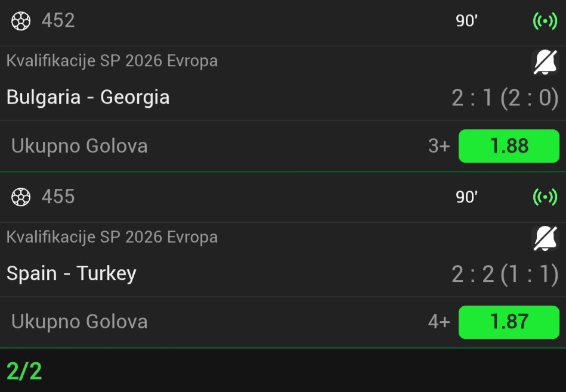Click the green 2/2 counter
Screen dimensions: 566x392
coord(24,371)
